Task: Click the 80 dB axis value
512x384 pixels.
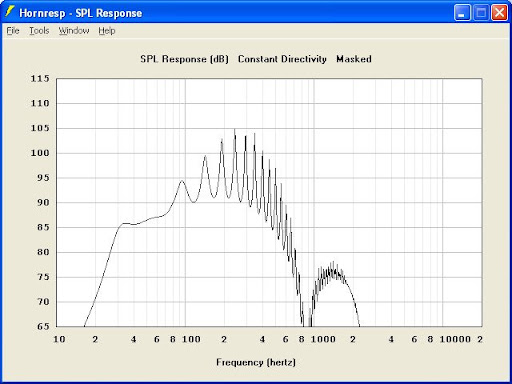Action: 43,252
